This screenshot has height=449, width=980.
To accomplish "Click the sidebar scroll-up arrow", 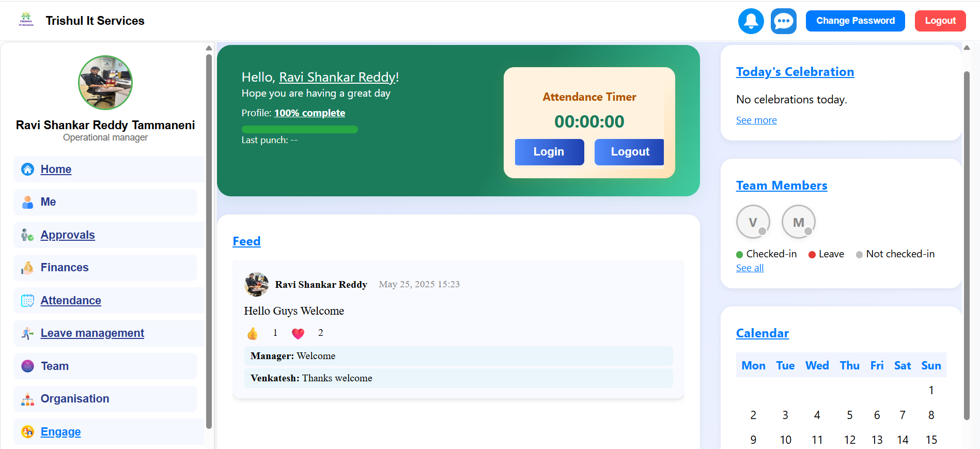I will [x=209, y=48].
